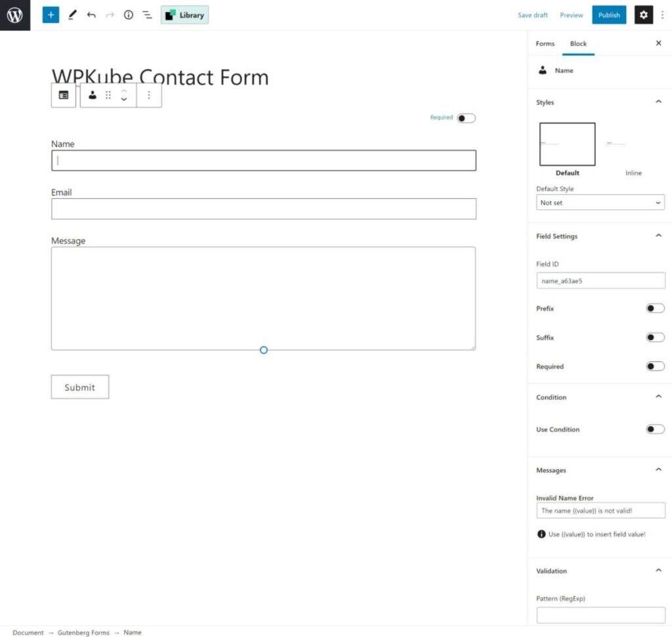Collapse the Field Settings section
This screenshot has height=637, width=672.
click(x=659, y=236)
